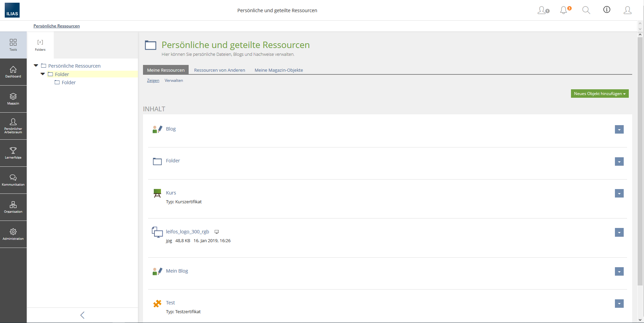This screenshot has width=644, height=323.
Task: Select the highlighted Folder tree item
Action: [x=62, y=74]
